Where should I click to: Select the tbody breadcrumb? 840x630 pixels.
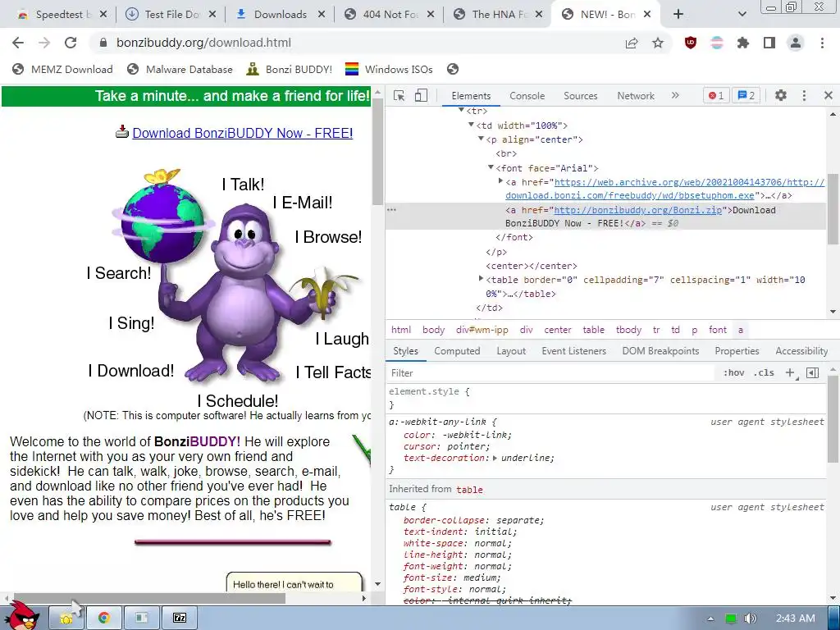[x=628, y=330]
